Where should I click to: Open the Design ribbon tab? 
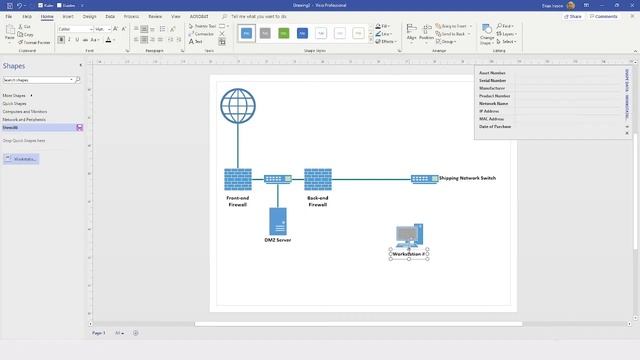point(89,17)
